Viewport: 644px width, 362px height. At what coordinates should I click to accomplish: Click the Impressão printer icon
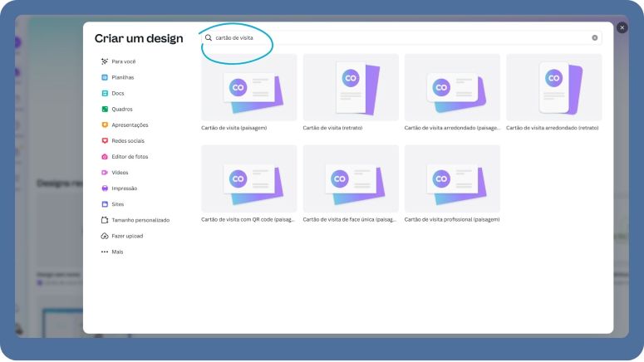pos(105,188)
